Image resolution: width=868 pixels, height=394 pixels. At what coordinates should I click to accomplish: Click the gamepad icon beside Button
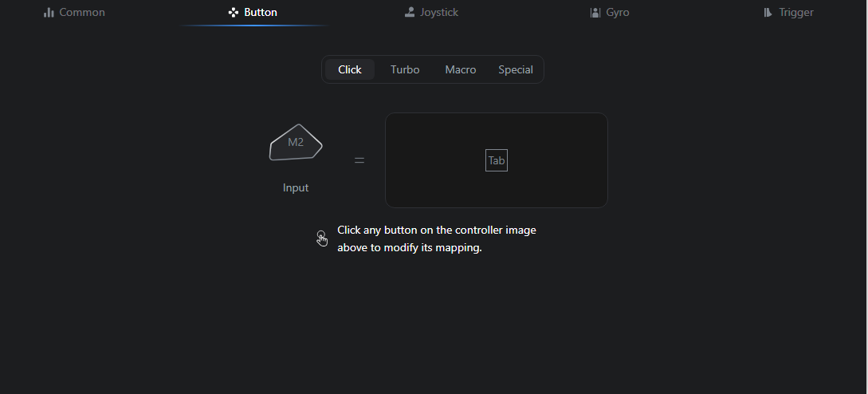point(234,12)
